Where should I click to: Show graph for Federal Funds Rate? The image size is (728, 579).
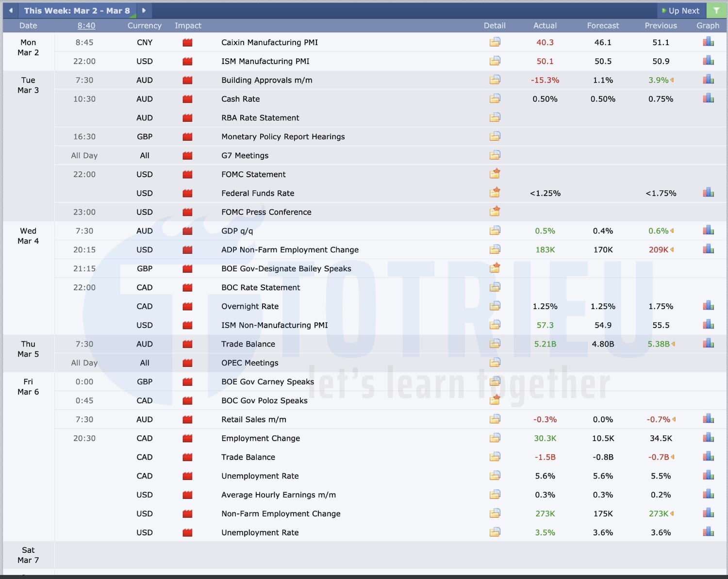tap(708, 193)
